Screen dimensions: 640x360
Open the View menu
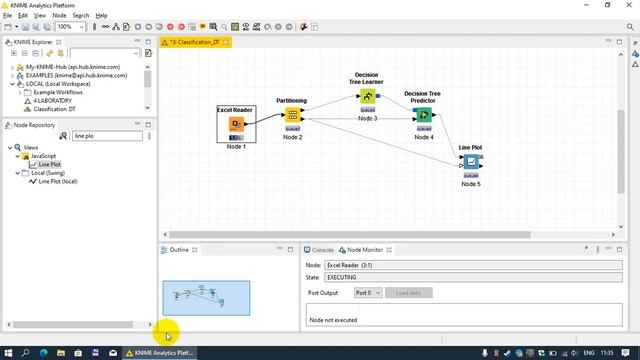pos(40,16)
